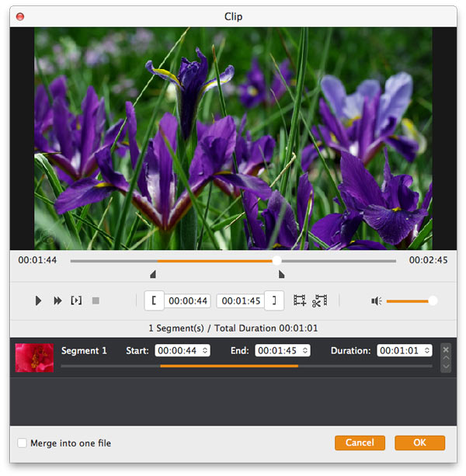The image size is (466, 476).
Task: Edit the 00:00:44 start time field in controls
Action: pyautogui.click(x=188, y=301)
